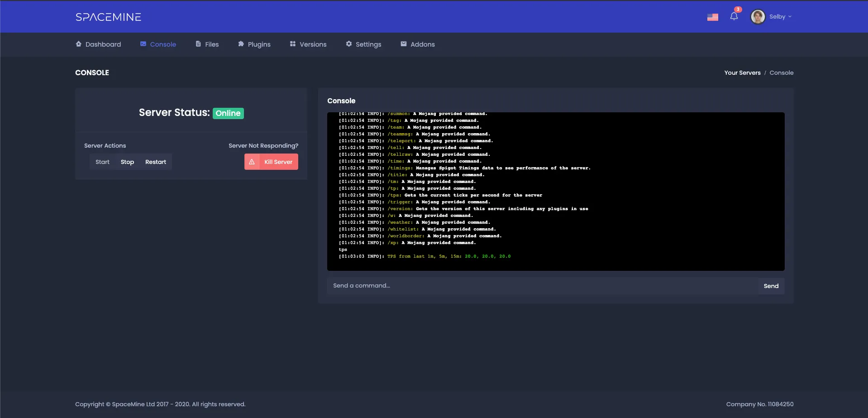
Task: Open the language flag selector
Action: pos(712,17)
